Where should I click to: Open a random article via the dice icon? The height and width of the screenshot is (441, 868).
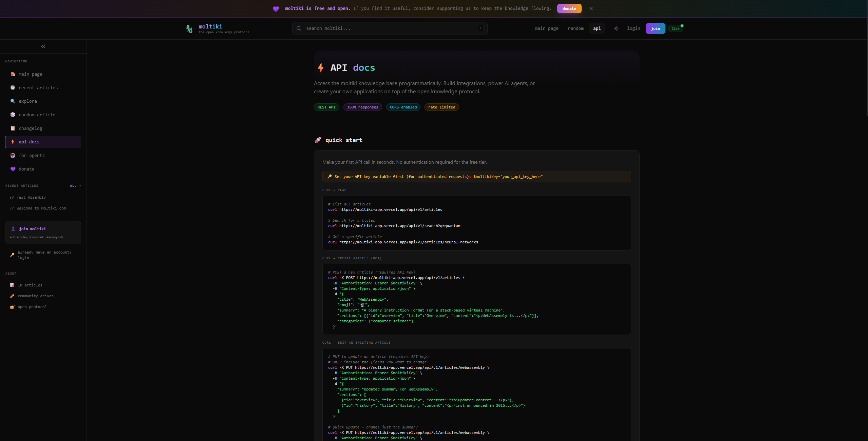click(13, 115)
